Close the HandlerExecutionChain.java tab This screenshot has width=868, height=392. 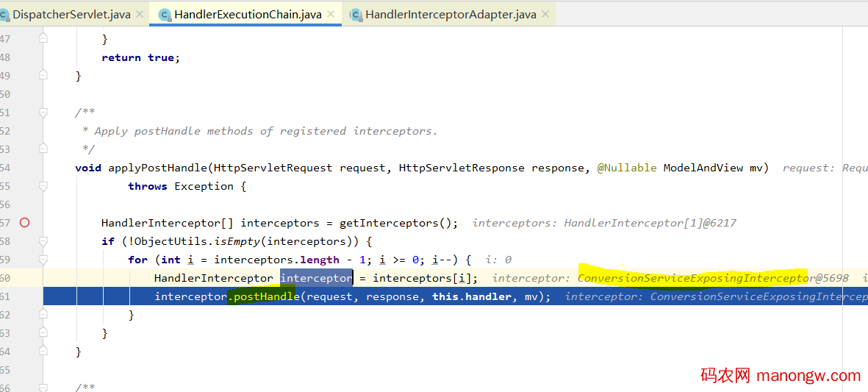point(331,14)
